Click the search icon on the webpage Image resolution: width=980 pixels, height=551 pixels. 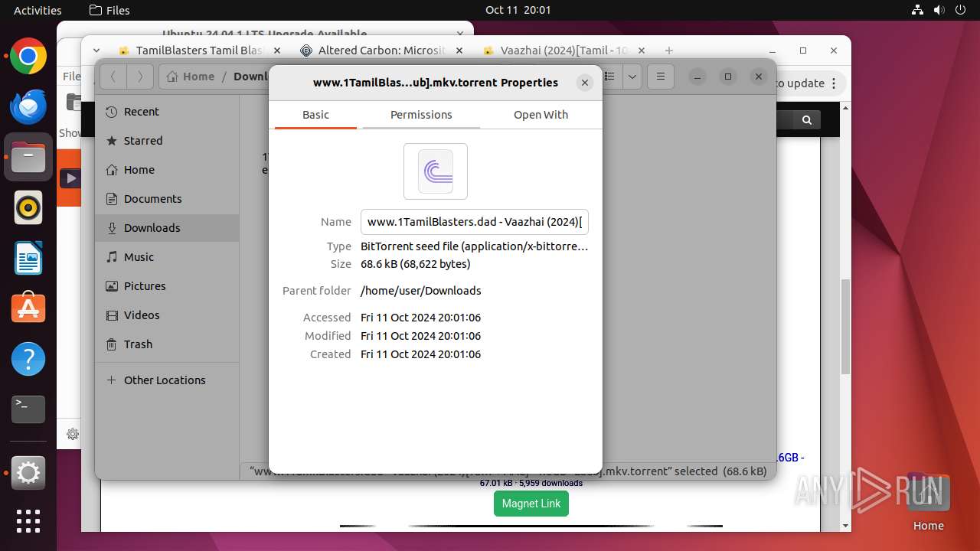point(807,120)
